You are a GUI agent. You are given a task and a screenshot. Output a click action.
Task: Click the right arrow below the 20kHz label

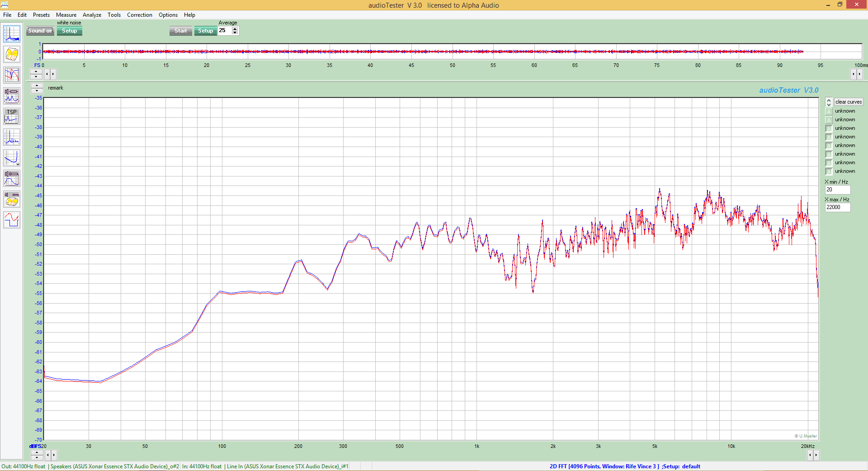coord(816,455)
